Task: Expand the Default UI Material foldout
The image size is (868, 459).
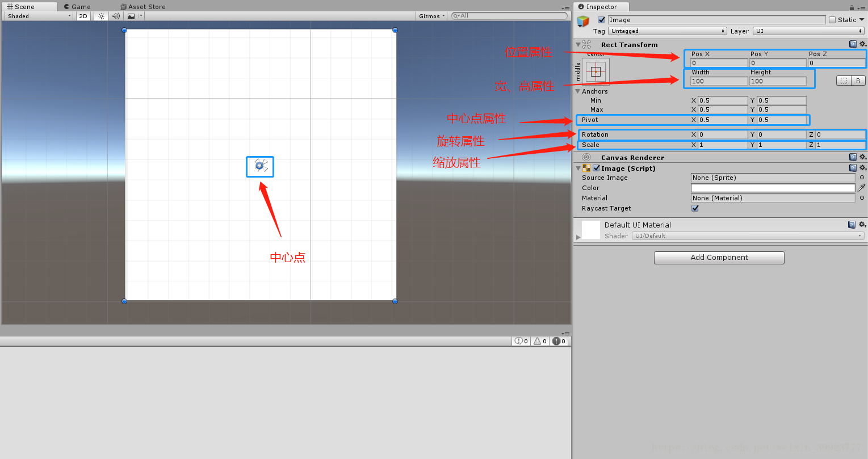Action: pyautogui.click(x=578, y=237)
